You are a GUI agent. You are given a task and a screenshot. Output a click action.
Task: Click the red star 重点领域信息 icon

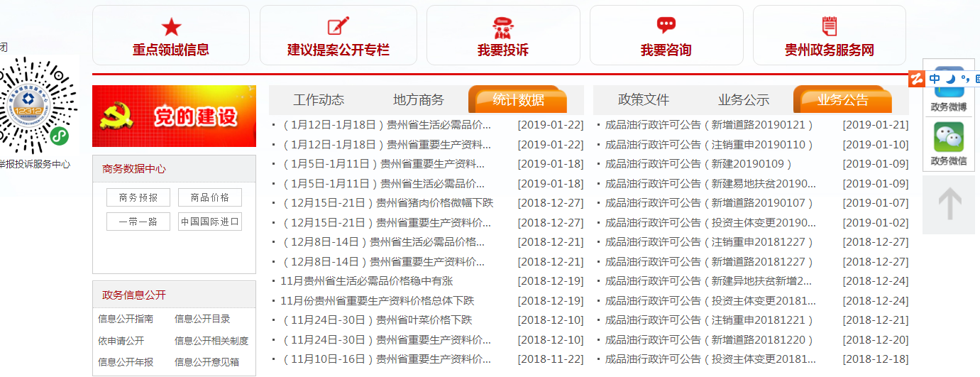tap(171, 27)
